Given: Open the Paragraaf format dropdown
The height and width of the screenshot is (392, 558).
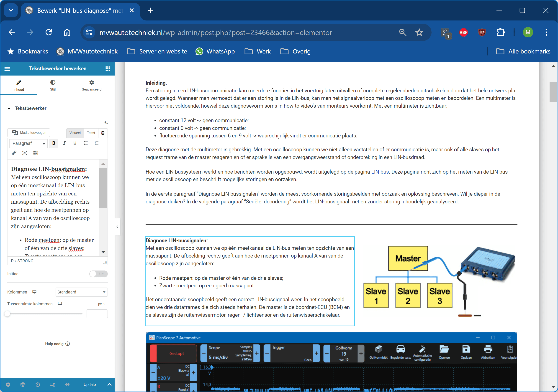Looking at the screenshot, I should click(28, 144).
